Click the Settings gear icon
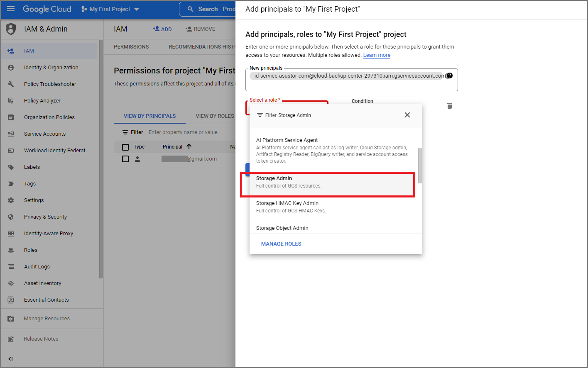 (11, 200)
